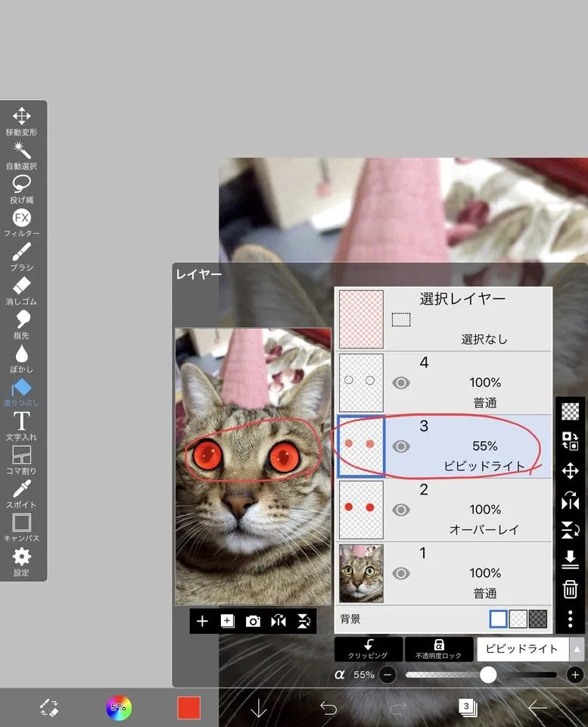Increase opacity with plus button
Image resolution: width=588 pixels, height=727 pixels.
(575, 675)
